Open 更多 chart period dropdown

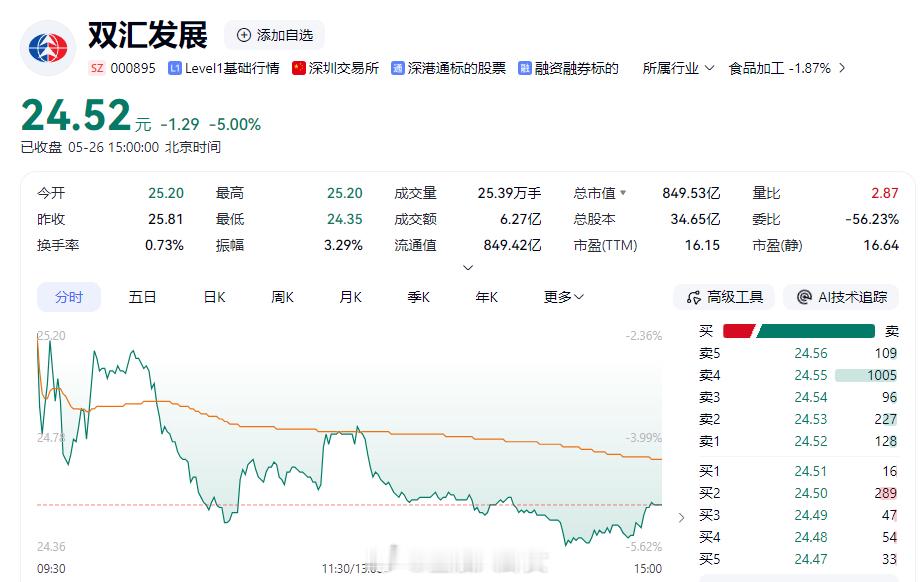563,297
